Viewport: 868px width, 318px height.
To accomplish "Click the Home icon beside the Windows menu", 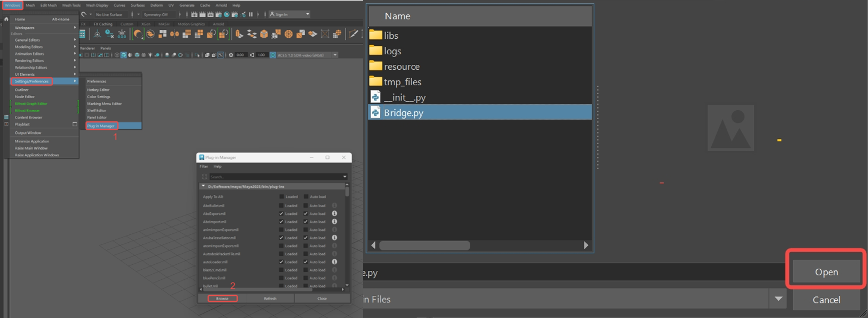I will [6, 19].
